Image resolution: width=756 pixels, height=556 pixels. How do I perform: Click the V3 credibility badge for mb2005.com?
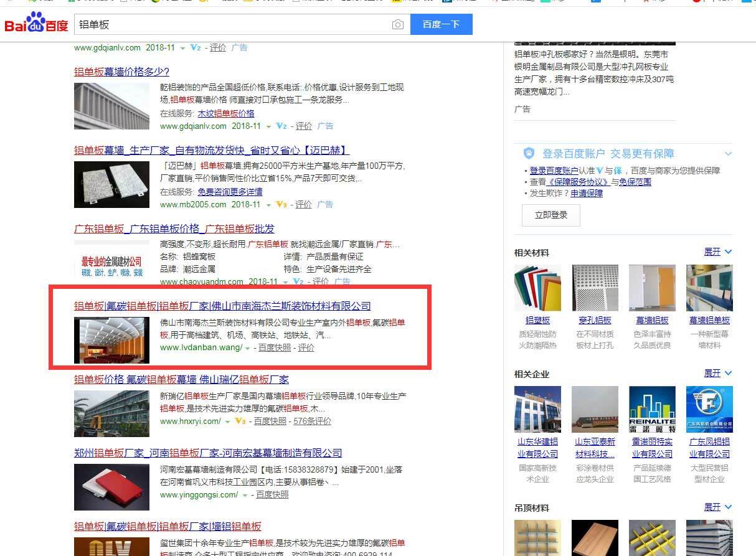pyautogui.click(x=281, y=204)
